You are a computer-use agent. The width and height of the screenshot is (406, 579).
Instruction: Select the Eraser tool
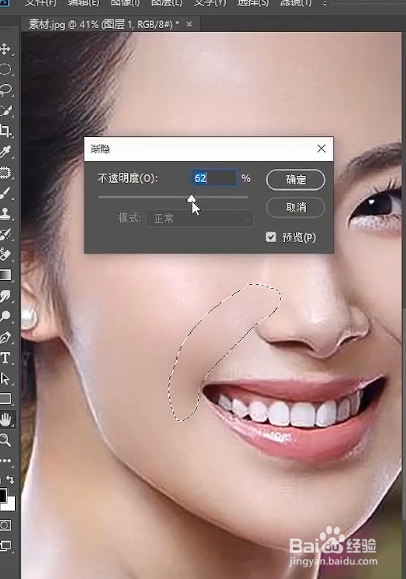(x=5, y=254)
